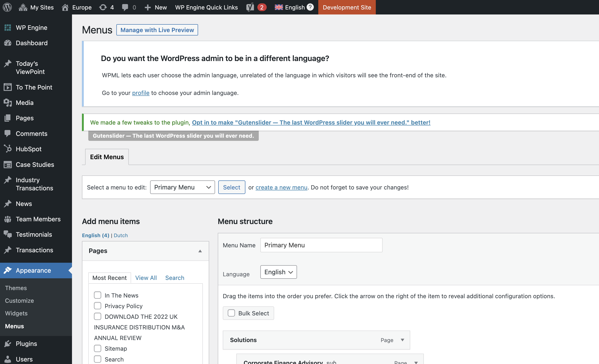The width and height of the screenshot is (599, 364).
Task: Enable the Bulk Select checkbox
Action: [x=231, y=313]
